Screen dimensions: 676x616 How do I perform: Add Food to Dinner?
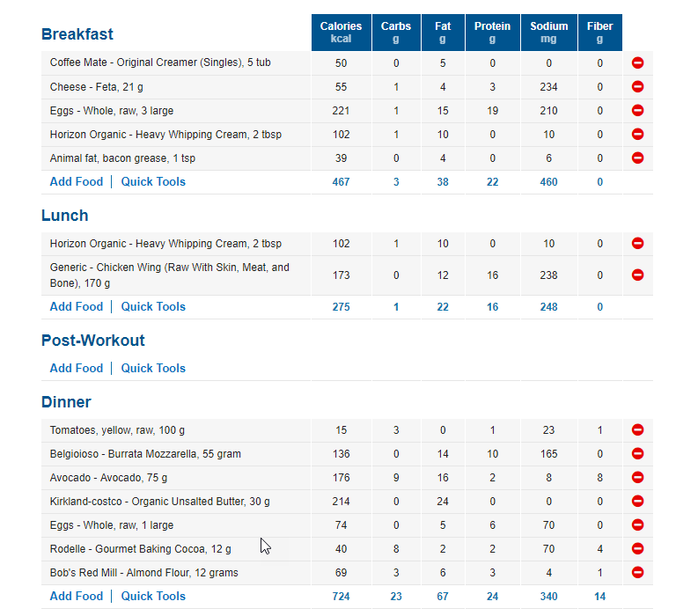point(77,597)
